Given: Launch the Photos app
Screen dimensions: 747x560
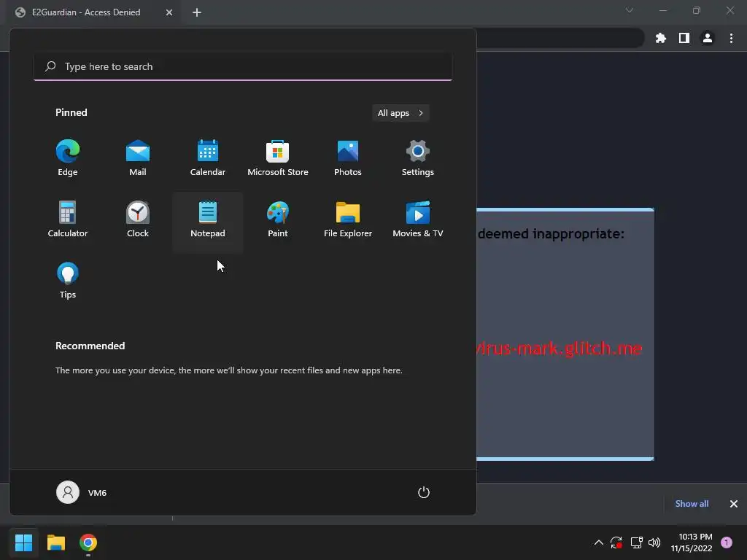Looking at the screenshot, I should coord(348,158).
